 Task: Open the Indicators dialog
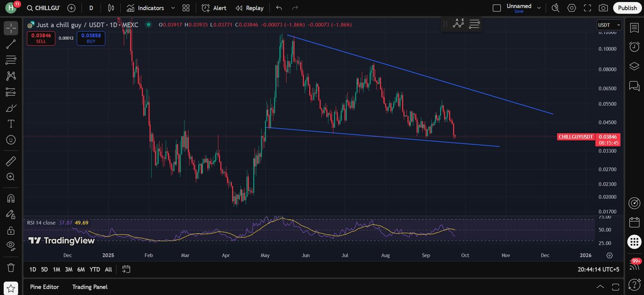(145, 8)
